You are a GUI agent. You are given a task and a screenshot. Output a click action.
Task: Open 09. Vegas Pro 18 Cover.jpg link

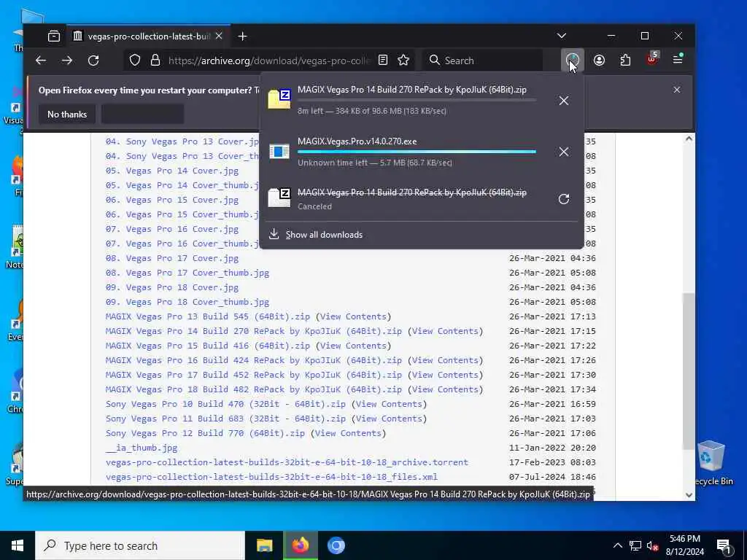click(172, 287)
